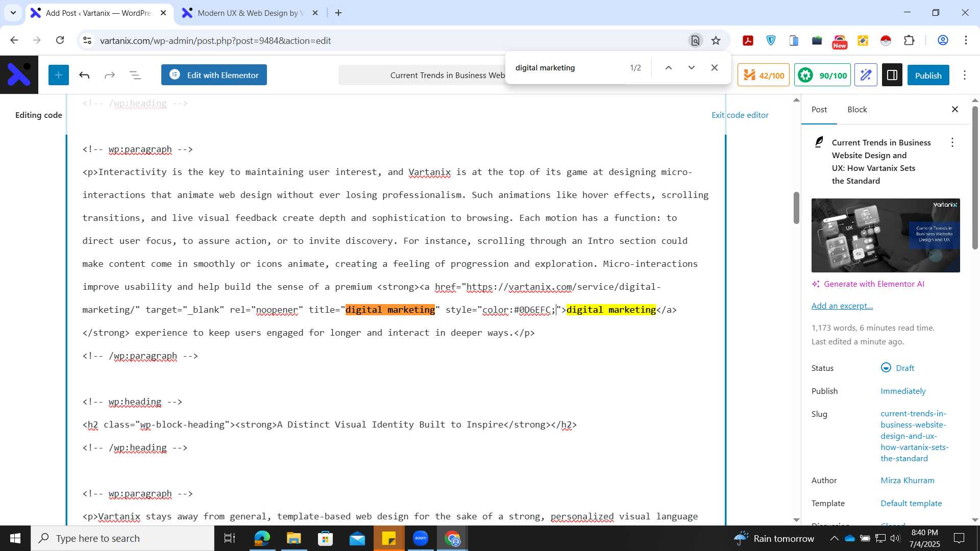Open the SEO score 42/100 panel

(764, 76)
